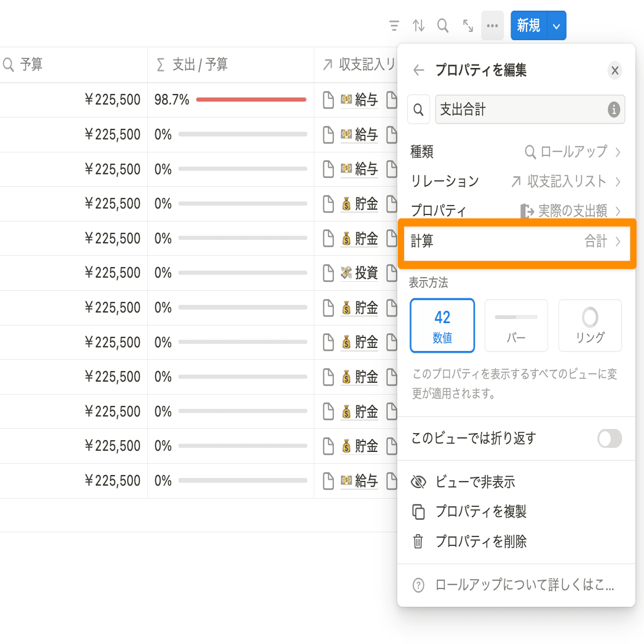Click the trash icon for プロパティを削除
Image resolution: width=644 pixels, height=644 pixels.
(418, 541)
